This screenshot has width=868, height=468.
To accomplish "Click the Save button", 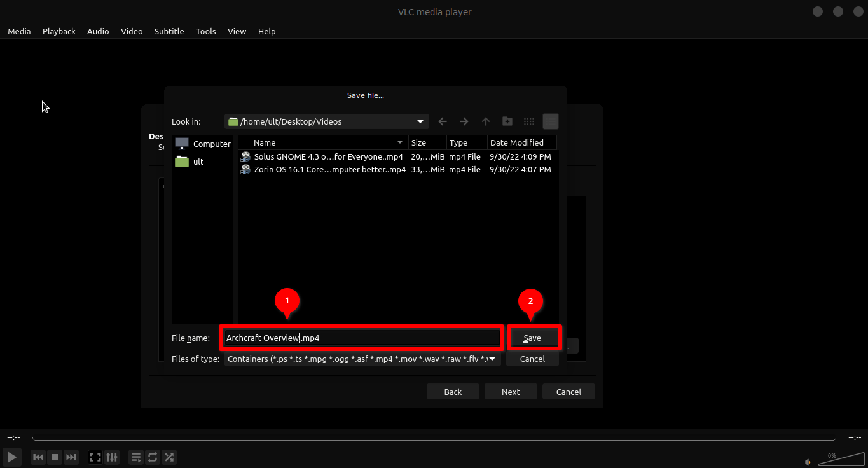I will coord(532,338).
